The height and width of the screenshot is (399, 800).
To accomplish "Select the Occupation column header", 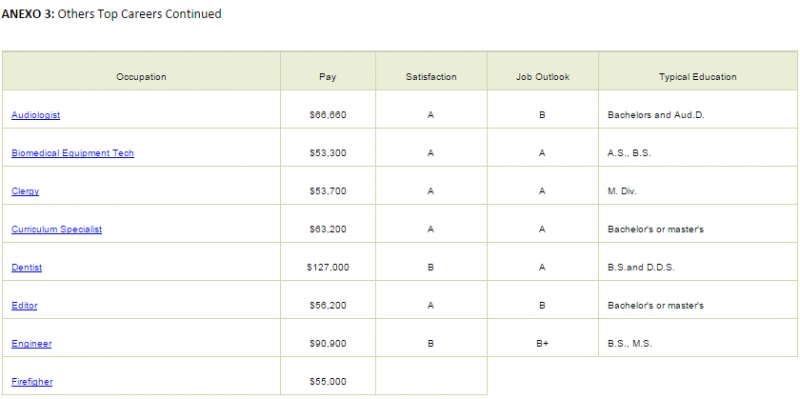I will pos(141,71).
